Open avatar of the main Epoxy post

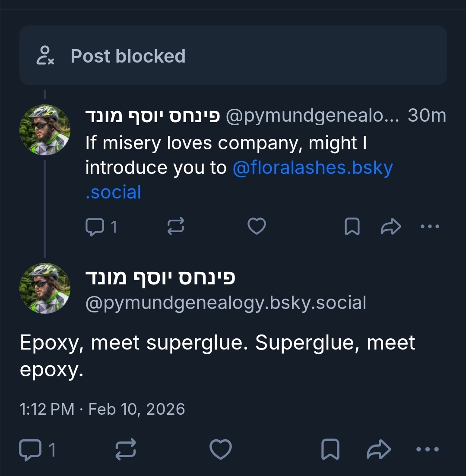pos(45,288)
